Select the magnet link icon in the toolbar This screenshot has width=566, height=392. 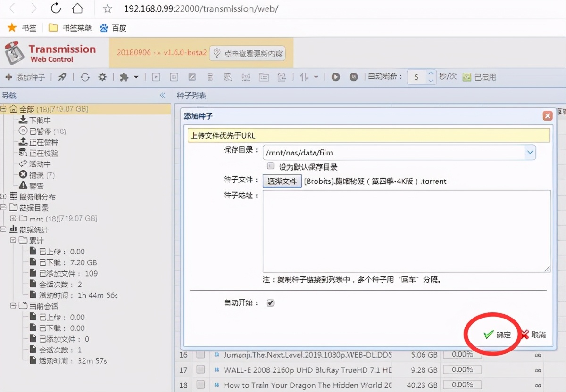coord(62,76)
